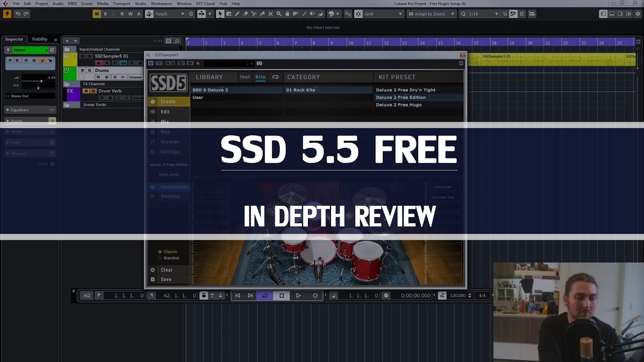
Task: Select Deluxe 2 Free Dry'n Tight preset
Action: point(419,90)
